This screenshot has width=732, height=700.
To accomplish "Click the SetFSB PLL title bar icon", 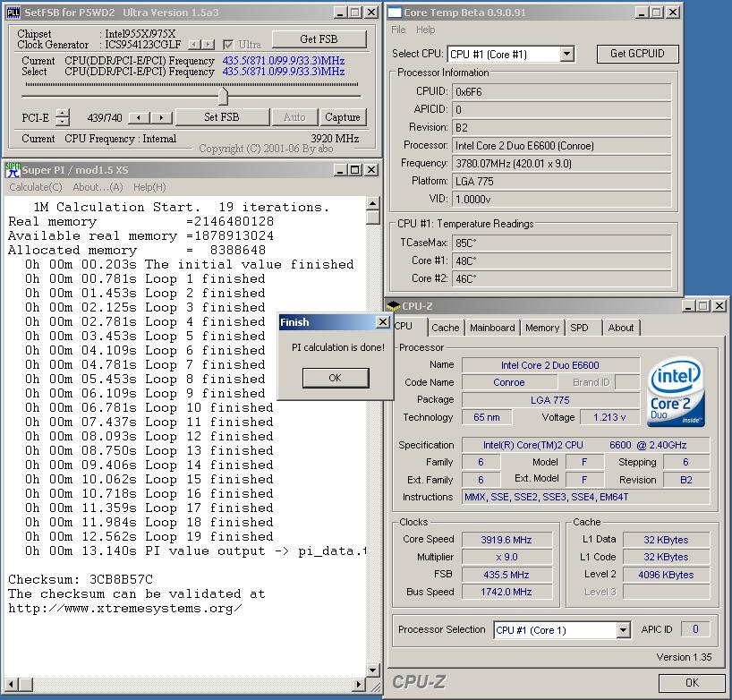I will click(13, 13).
